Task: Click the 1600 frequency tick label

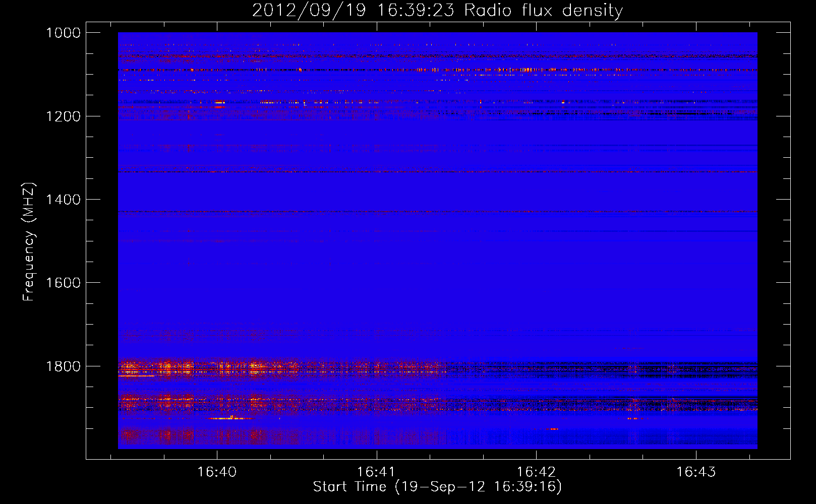Action: point(63,283)
